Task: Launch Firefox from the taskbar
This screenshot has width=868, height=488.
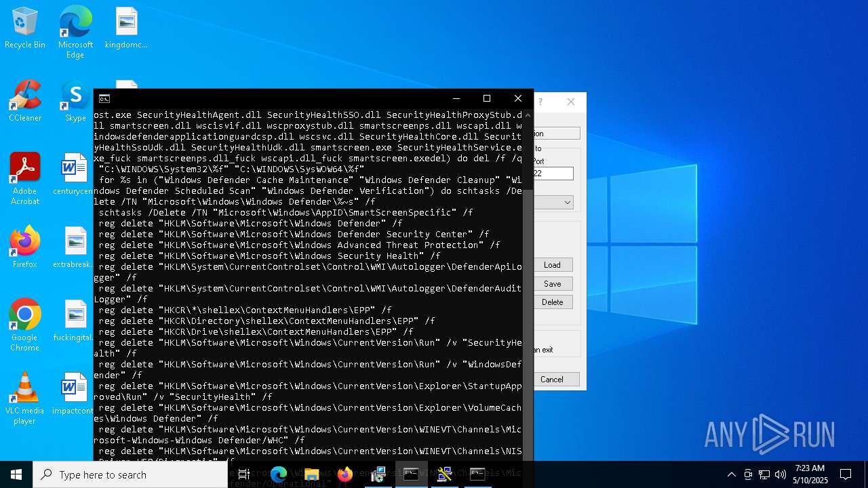Action: (345, 474)
